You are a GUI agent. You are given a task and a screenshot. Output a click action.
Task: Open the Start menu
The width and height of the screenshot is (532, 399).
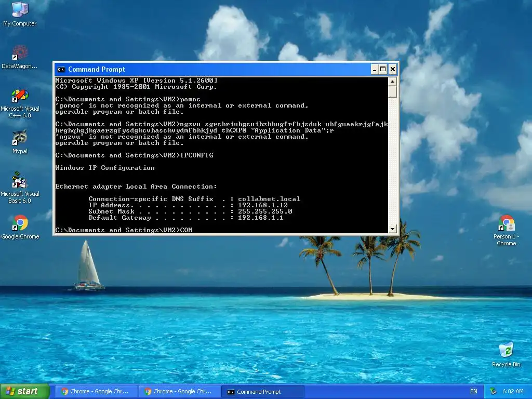pos(24,391)
